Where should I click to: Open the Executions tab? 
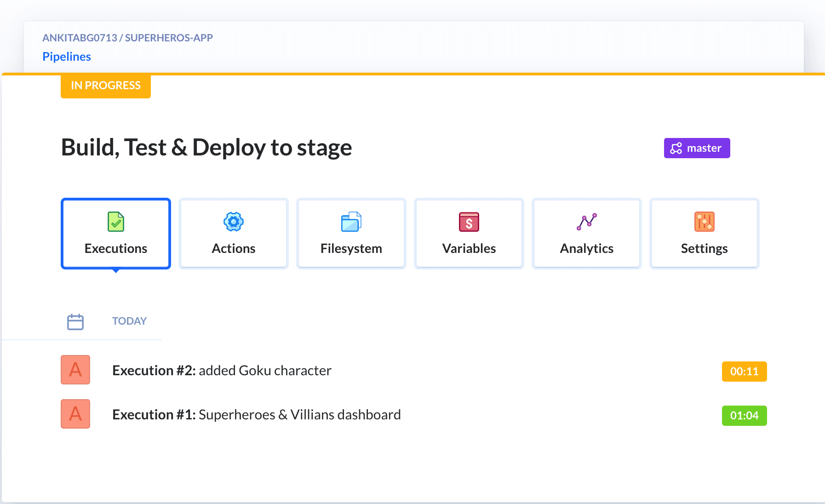coord(116,248)
